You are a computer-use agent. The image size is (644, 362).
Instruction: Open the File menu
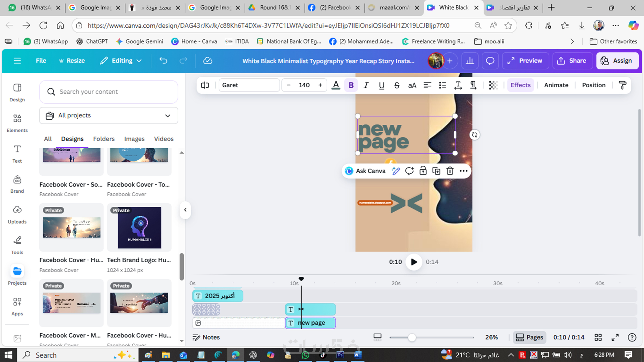(41, 61)
